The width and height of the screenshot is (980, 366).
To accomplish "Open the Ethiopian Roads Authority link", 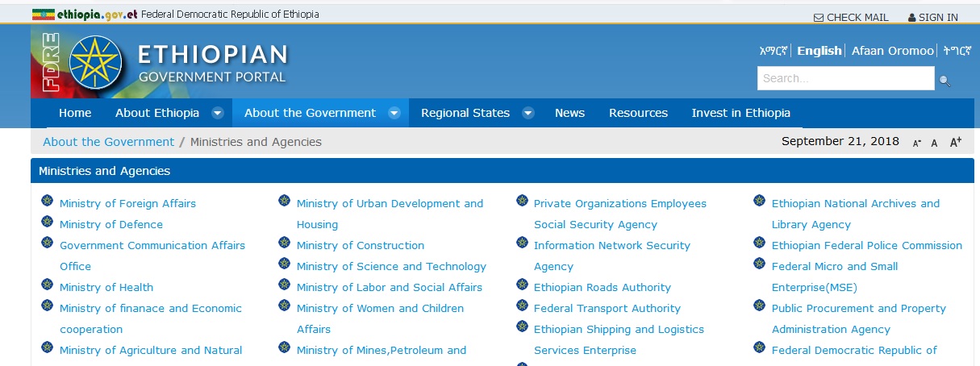I will point(602,288).
